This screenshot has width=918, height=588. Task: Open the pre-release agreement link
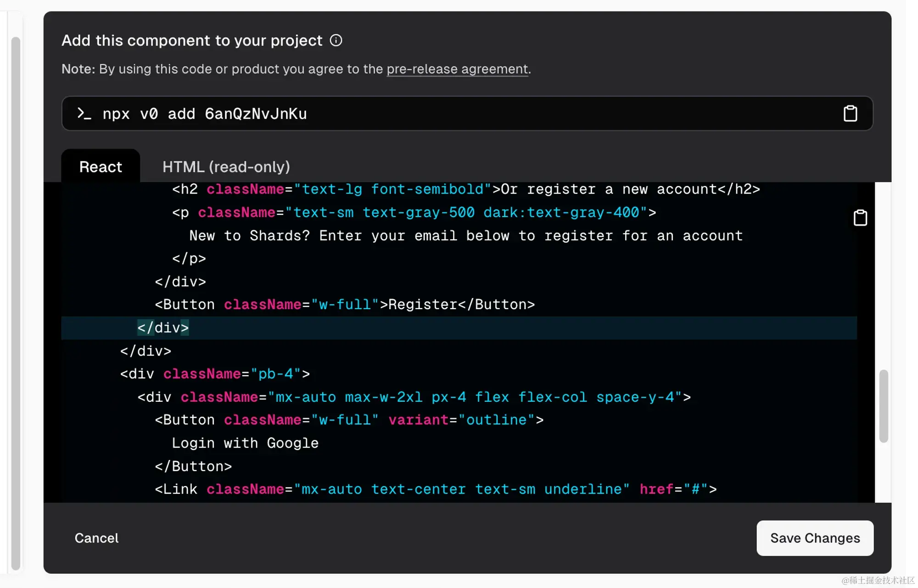[x=457, y=69]
